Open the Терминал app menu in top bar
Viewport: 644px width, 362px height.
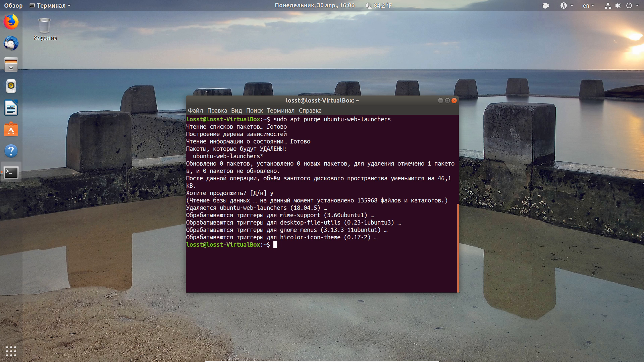pos(50,5)
